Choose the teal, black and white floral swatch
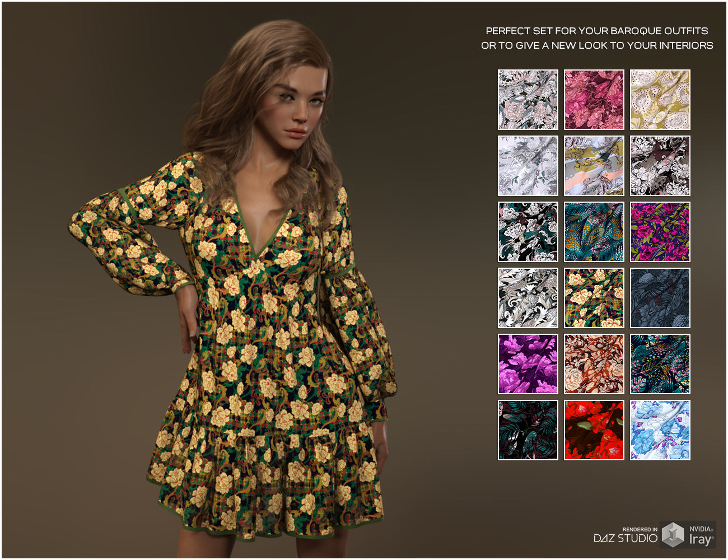Screen dimensions: 728x560 tap(528, 232)
